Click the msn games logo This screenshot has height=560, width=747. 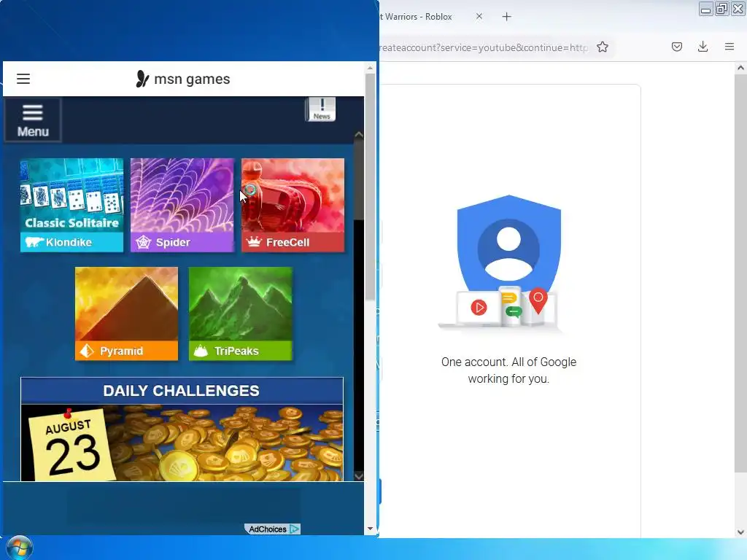[x=183, y=79]
